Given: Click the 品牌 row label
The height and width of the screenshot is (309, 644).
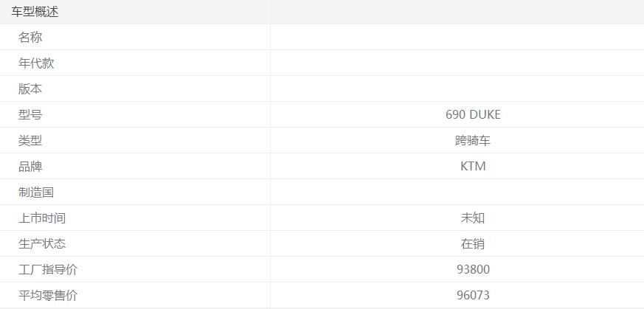Looking at the screenshot, I should pos(30,167).
